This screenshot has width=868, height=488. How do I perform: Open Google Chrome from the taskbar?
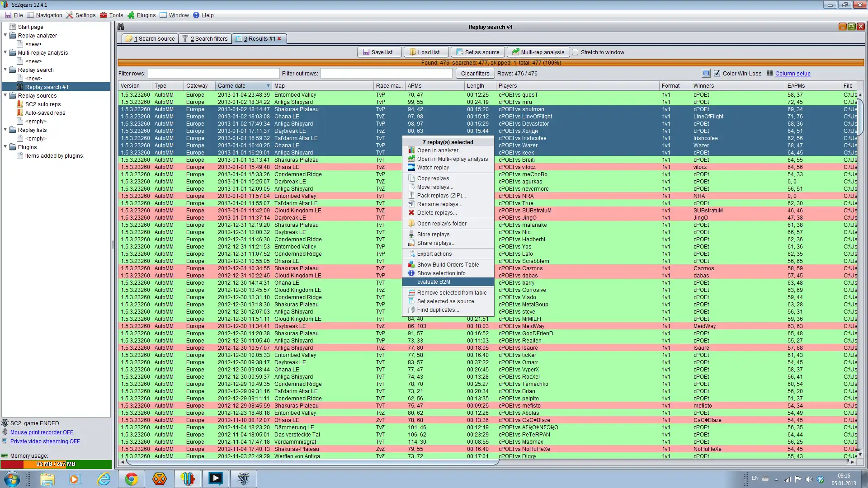(132, 479)
